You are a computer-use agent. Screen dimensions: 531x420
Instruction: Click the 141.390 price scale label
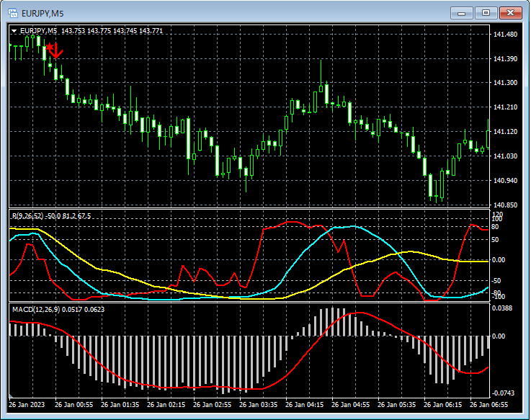(506, 59)
